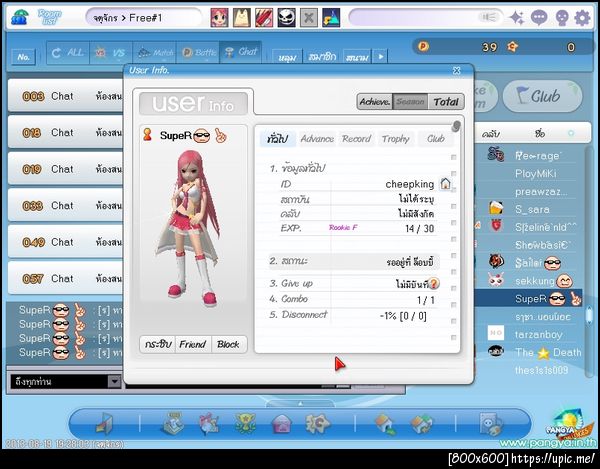Click the trophy icon in bottom toolbar
This screenshot has width=600, height=469.
[x=245, y=423]
